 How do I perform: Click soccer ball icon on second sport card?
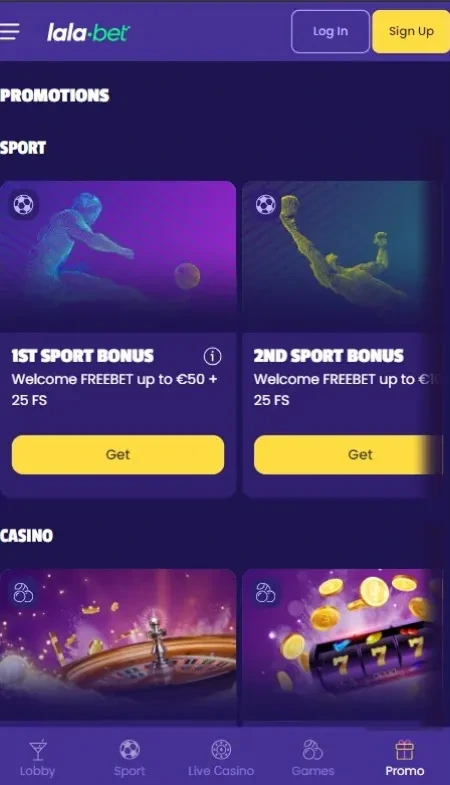[x=265, y=205]
